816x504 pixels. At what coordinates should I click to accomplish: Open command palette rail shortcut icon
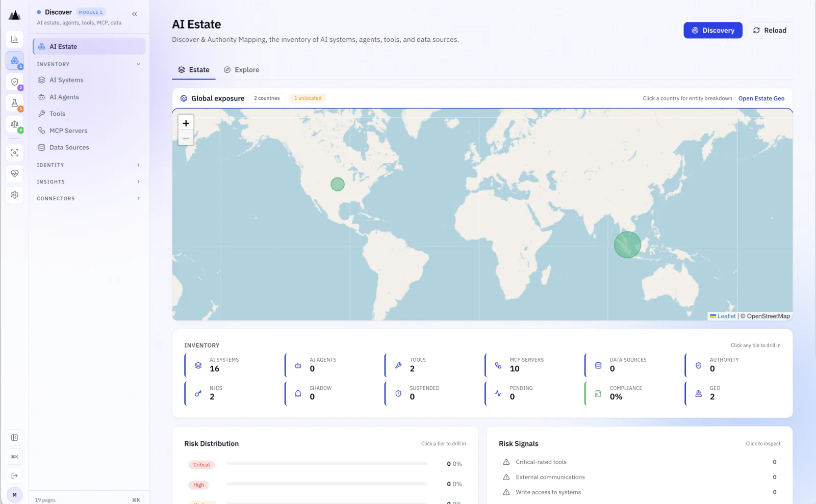click(x=15, y=457)
